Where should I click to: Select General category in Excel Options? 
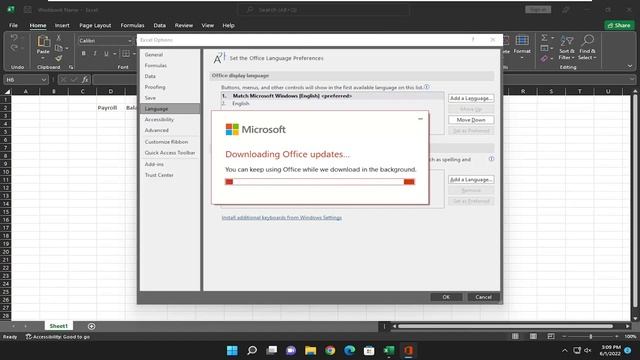[x=170, y=55]
